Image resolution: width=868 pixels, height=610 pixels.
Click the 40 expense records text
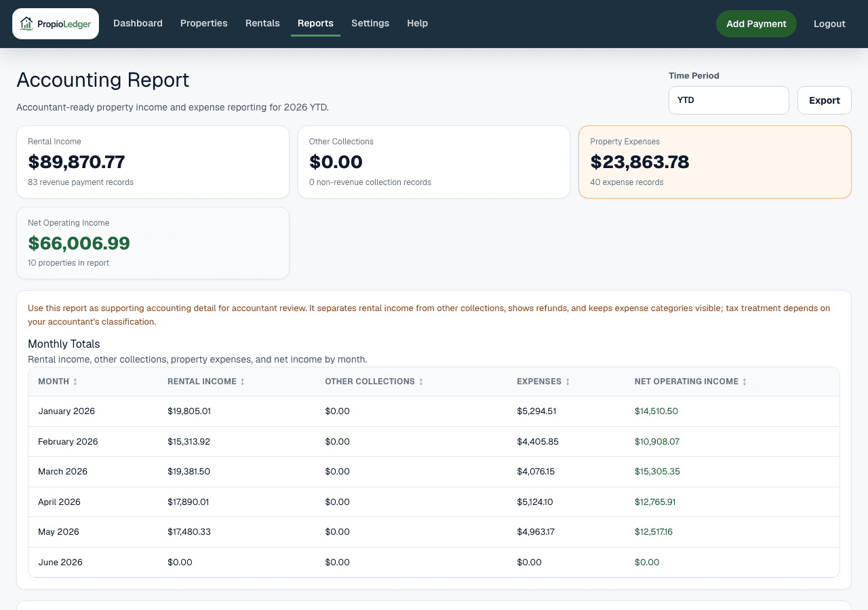point(627,182)
